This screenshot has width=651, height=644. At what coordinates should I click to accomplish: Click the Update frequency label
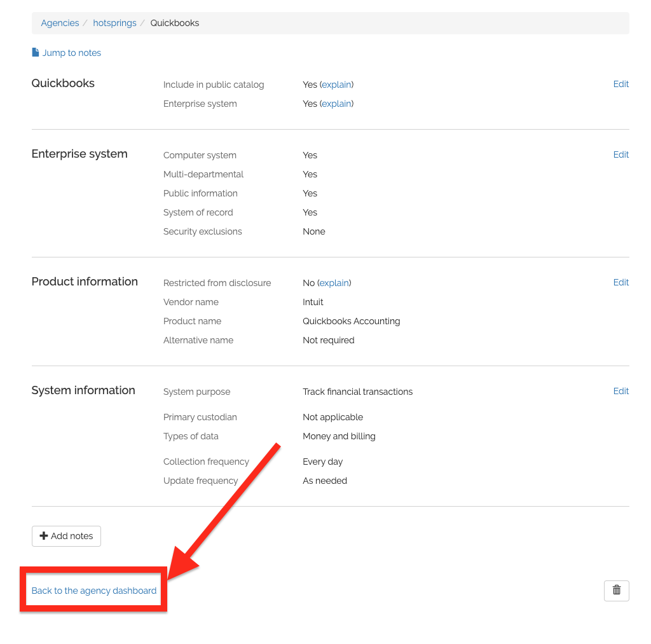click(x=200, y=481)
